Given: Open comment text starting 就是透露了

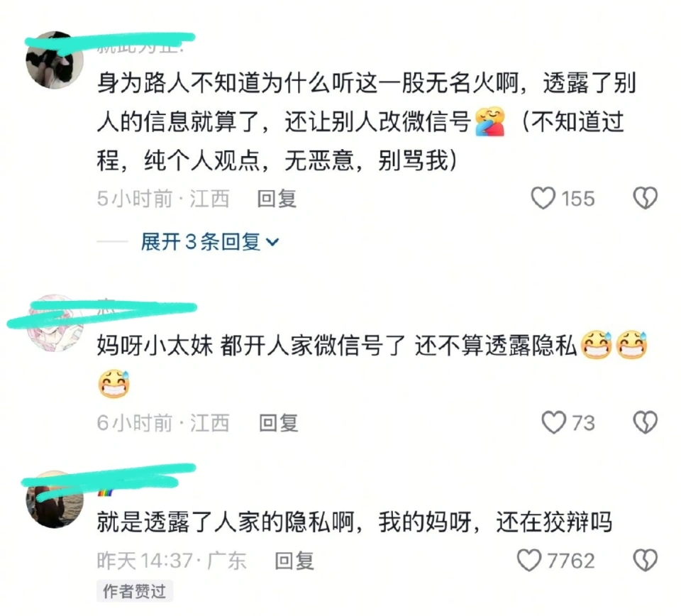Looking at the screenshot, I should pos(355,522).
